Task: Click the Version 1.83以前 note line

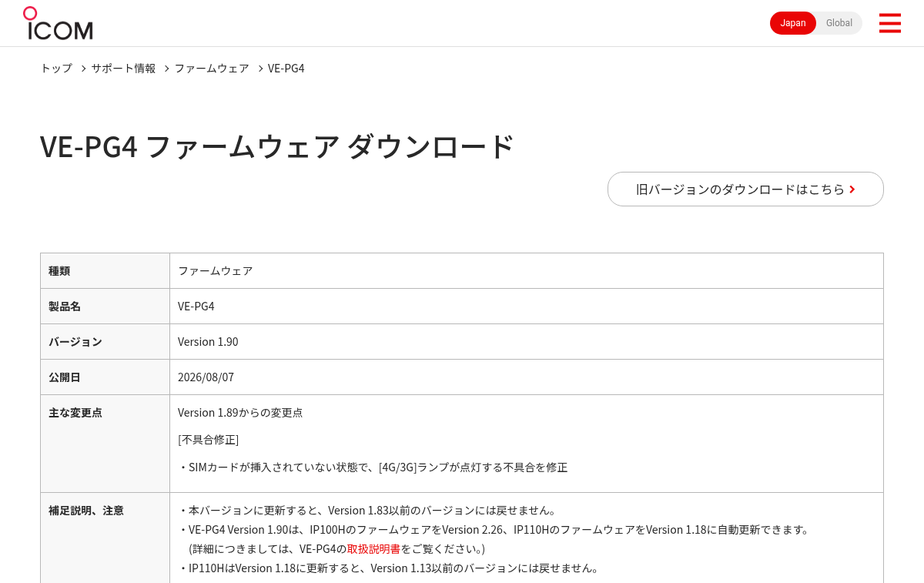Action: 367,511
